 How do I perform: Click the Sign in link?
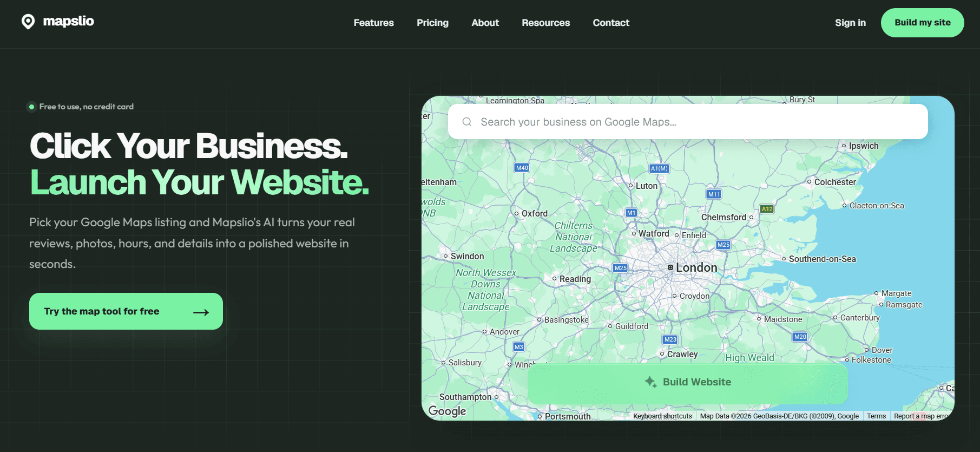pos(850,23)
